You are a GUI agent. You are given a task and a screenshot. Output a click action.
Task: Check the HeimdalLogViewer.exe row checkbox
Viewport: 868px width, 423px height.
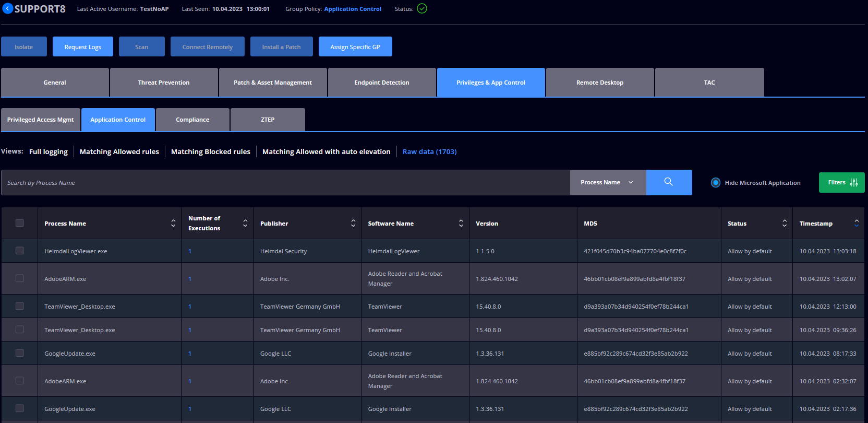pyautogui.click(x=20, y=251)
